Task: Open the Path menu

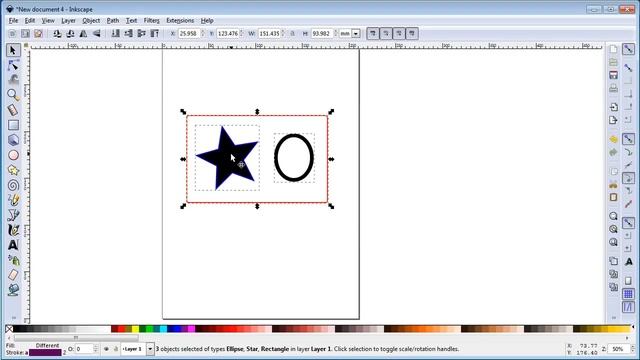Action: tap(113, 20)
